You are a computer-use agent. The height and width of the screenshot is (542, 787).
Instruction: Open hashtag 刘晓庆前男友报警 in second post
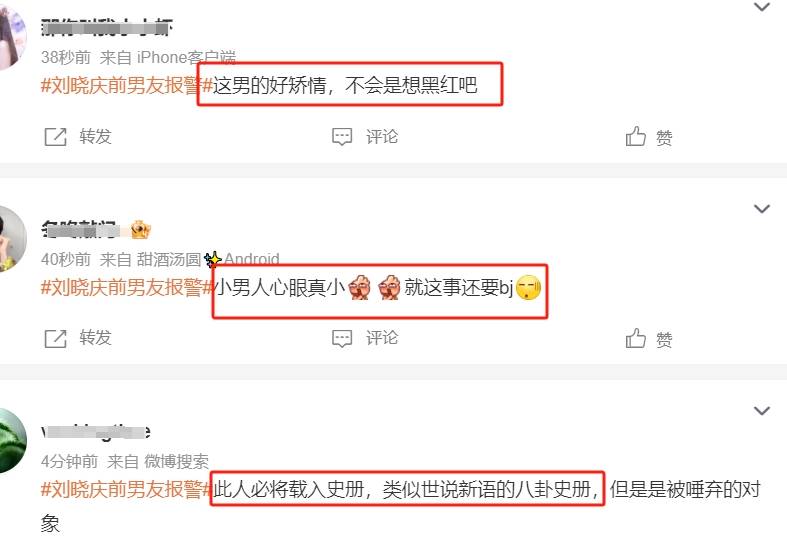[126, 288]
